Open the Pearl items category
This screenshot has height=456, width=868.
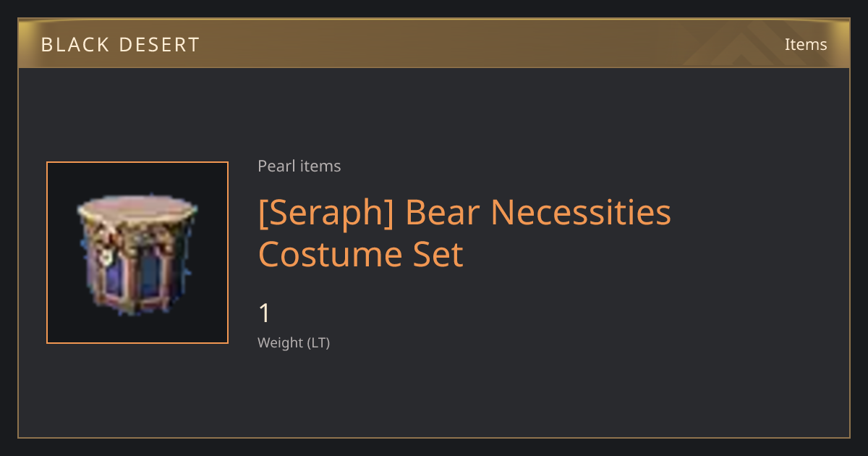(299, 166)
